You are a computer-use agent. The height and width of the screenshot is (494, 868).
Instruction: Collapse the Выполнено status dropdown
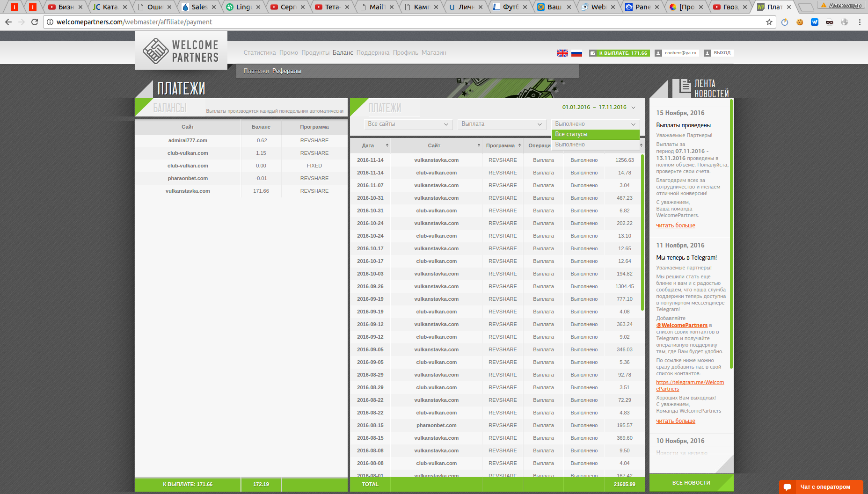[595, 124]
